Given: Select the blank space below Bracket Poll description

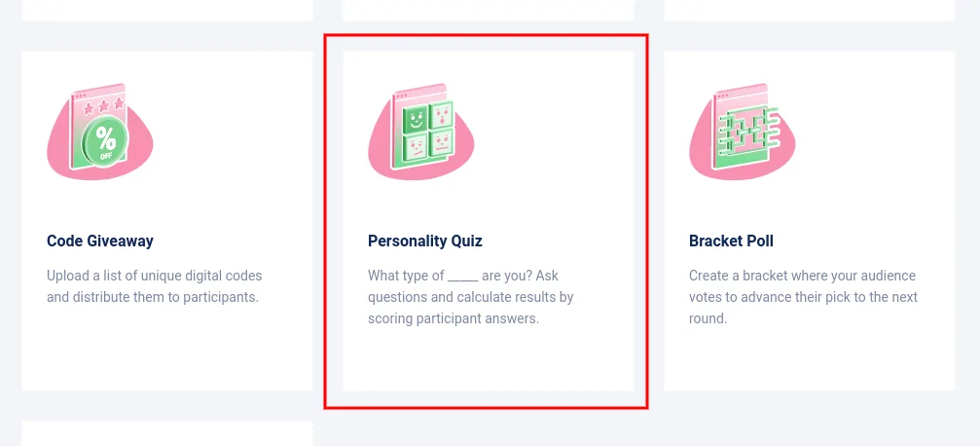Looking at the screenshot, I should [x=810, y=358].
